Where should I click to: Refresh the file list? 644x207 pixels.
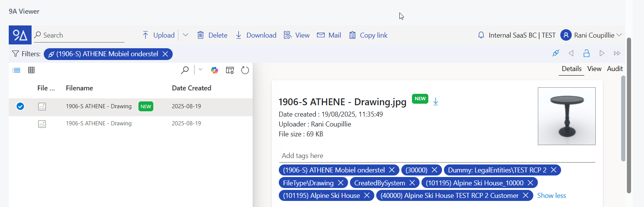pos(245,70)
